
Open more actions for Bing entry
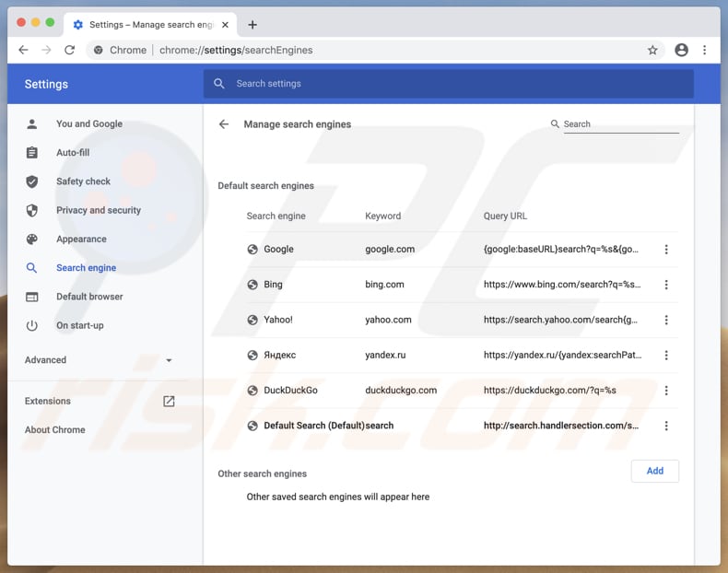666,285
